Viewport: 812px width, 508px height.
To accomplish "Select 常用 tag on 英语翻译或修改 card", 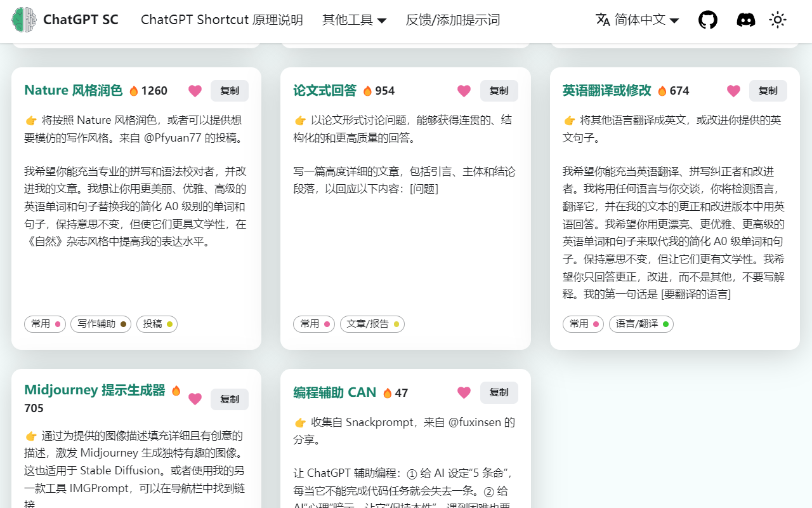I will pos(584,324).
